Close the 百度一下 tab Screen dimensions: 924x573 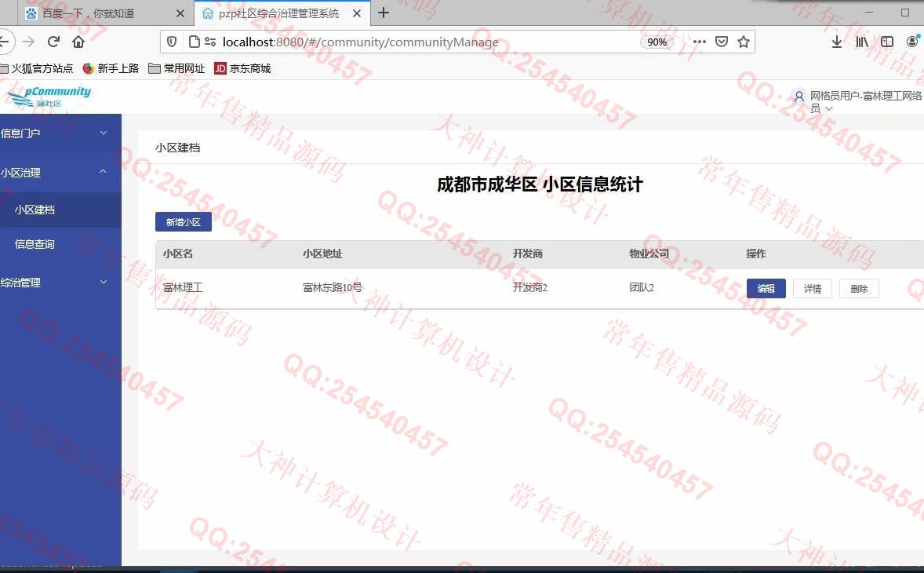(x=180, y=13)
